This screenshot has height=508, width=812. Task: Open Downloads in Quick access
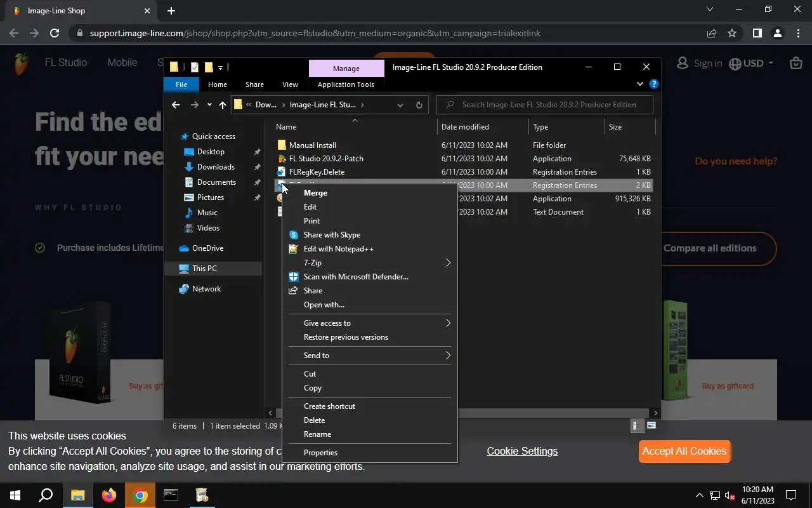pyautogui.click(x=216, y=167)
